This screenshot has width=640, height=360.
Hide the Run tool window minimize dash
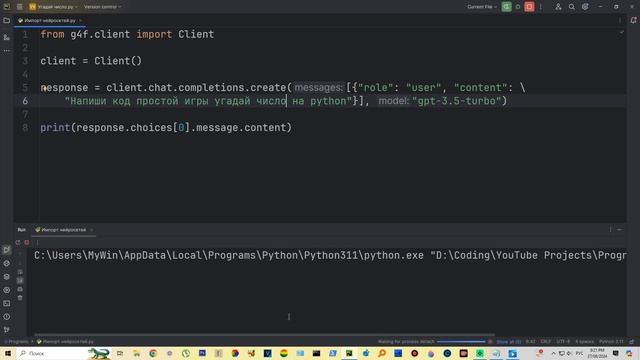(620, 230)
